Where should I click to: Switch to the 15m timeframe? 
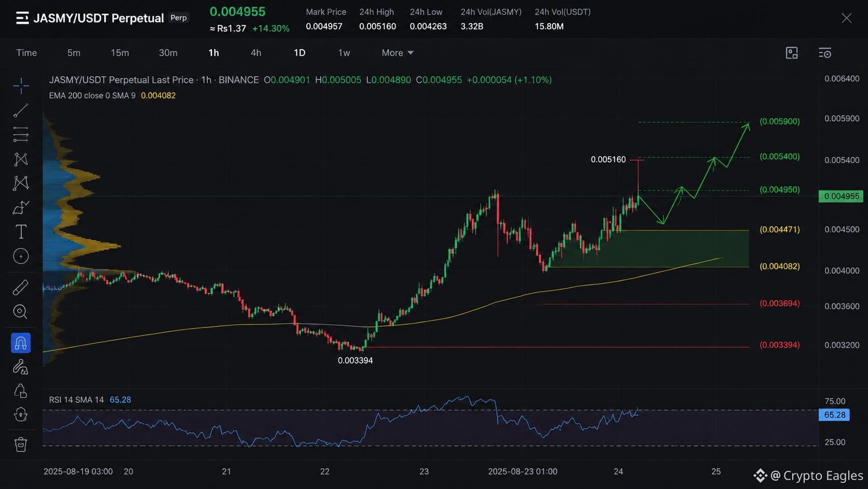[120, 53]
